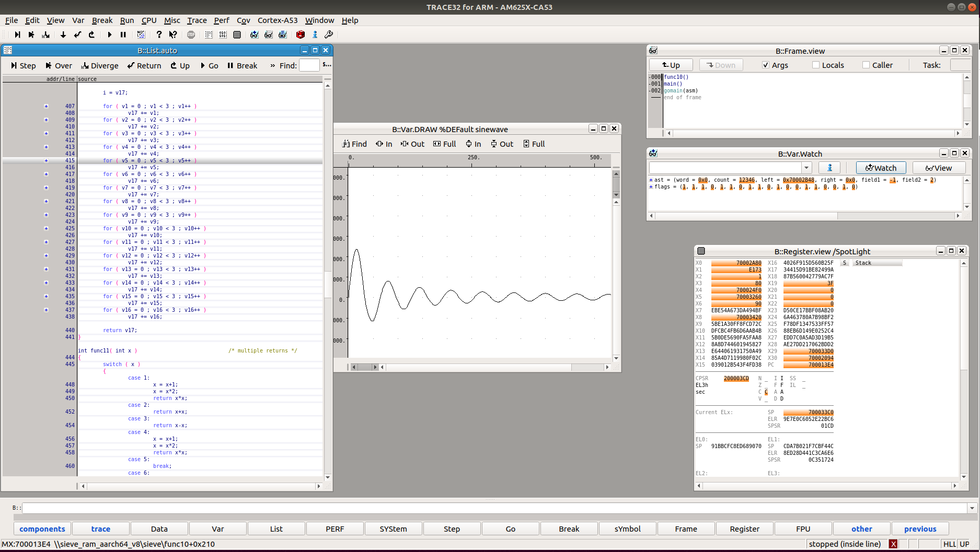Click Full horizontal zoom in sinewave window
This screenshot has width=980, height=552.
click(444, 144)
